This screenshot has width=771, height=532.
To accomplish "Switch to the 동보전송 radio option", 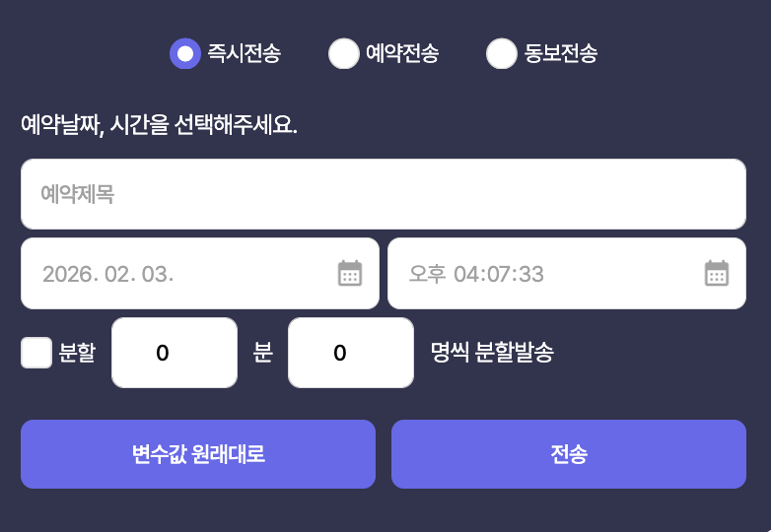I will click(501, 53).
